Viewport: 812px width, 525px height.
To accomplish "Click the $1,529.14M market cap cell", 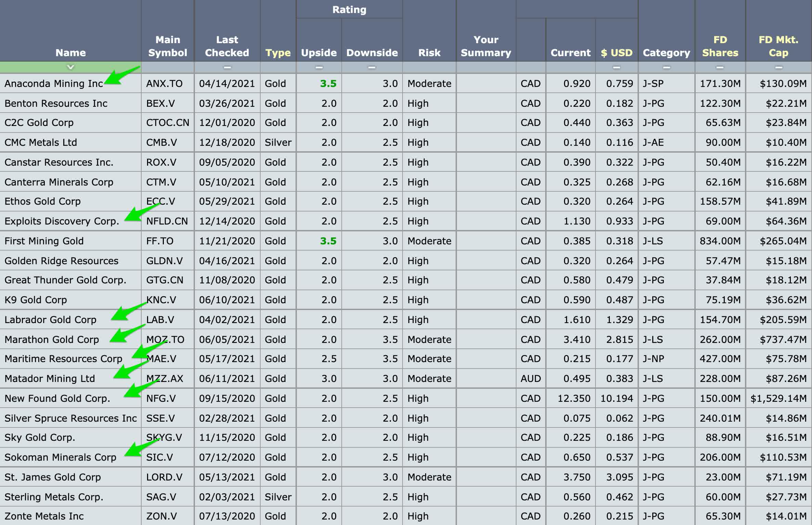I will click(x=778, y=398).
